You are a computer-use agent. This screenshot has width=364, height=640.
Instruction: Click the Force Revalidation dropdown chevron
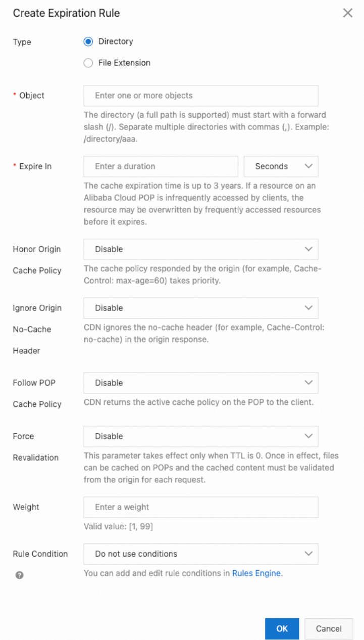click(308, 436)
